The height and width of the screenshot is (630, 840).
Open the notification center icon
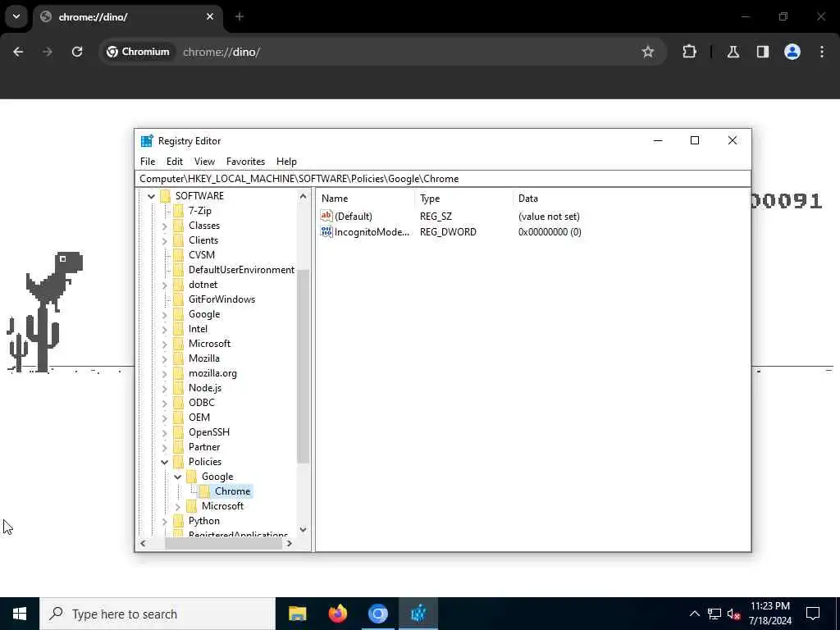(x=813, y=614)
